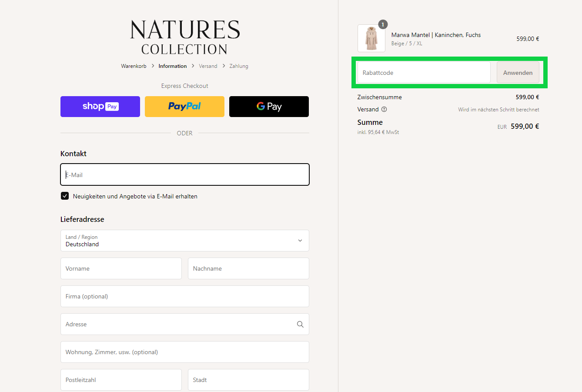Screen dimensions: 582x392
Task: Go back to Warenkorb breadcrumb
Action: pos(134,66)
